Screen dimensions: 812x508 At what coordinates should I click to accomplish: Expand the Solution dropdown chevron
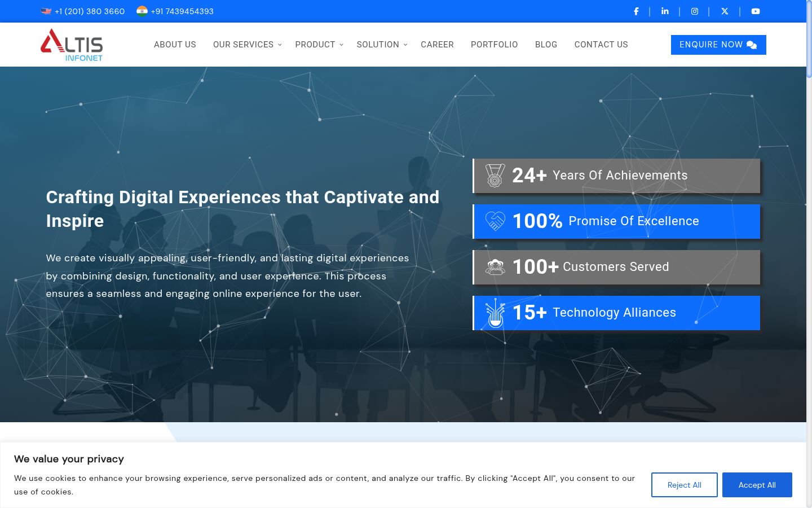pos(405,45)
